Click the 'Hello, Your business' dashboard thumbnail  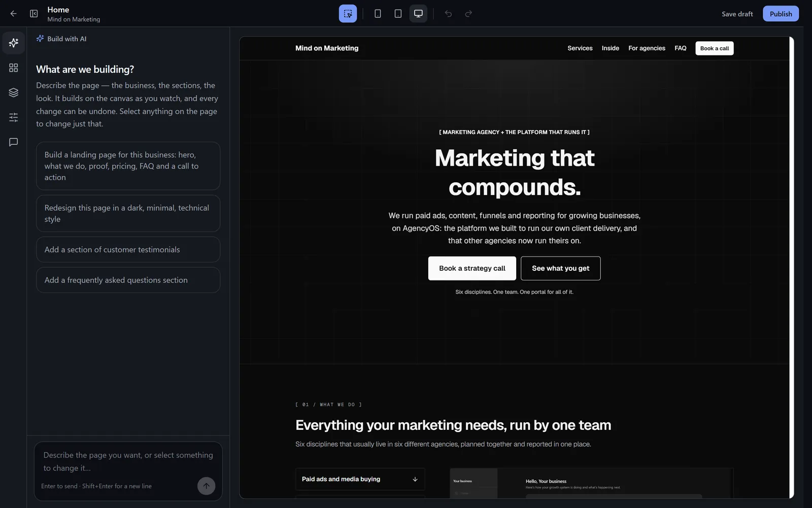coord(591,483)
